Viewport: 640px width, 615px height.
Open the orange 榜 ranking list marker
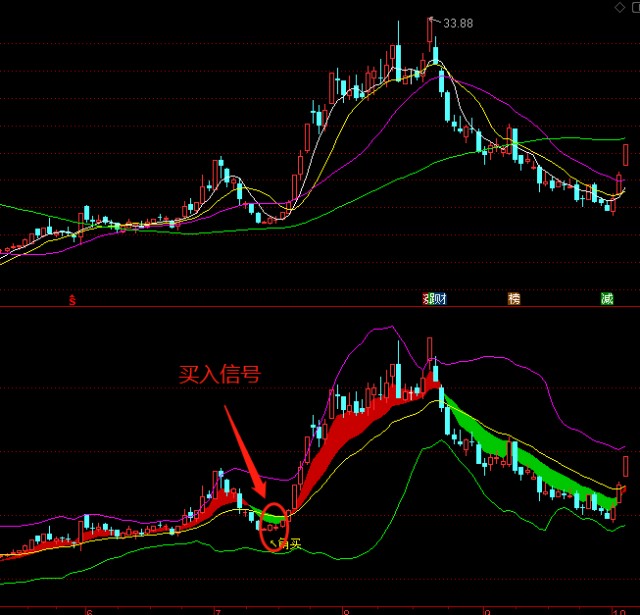(514, 299)
